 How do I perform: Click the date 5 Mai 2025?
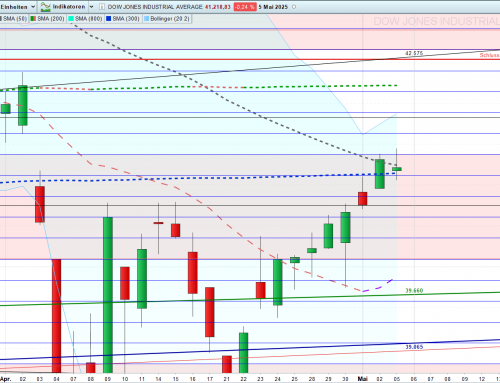click(x=273, y=7)
